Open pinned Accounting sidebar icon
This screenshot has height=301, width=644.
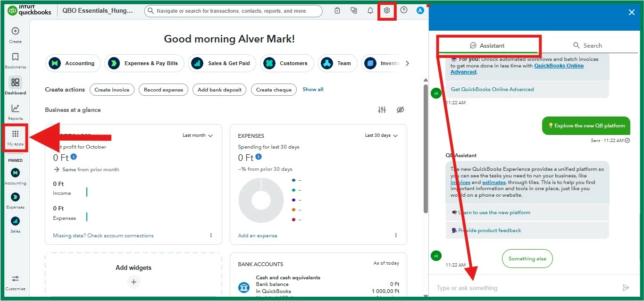[15, 173]
